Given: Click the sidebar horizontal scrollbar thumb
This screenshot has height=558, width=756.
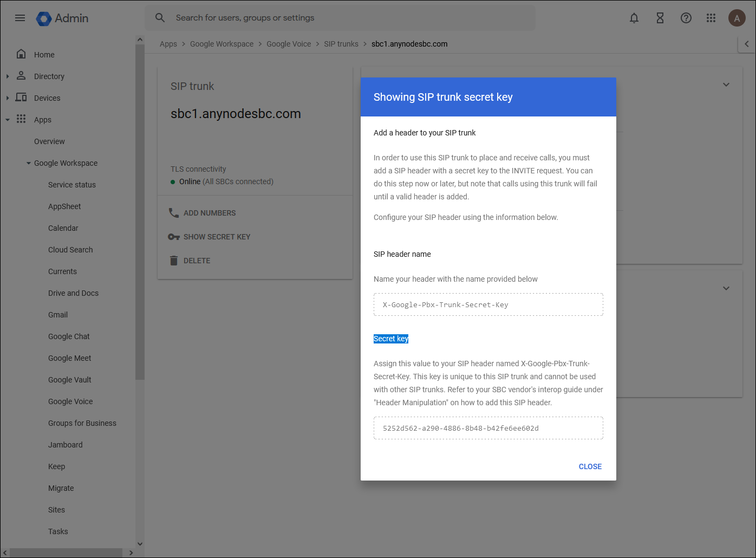Looking at the screenshot, I should coord(66,553).
